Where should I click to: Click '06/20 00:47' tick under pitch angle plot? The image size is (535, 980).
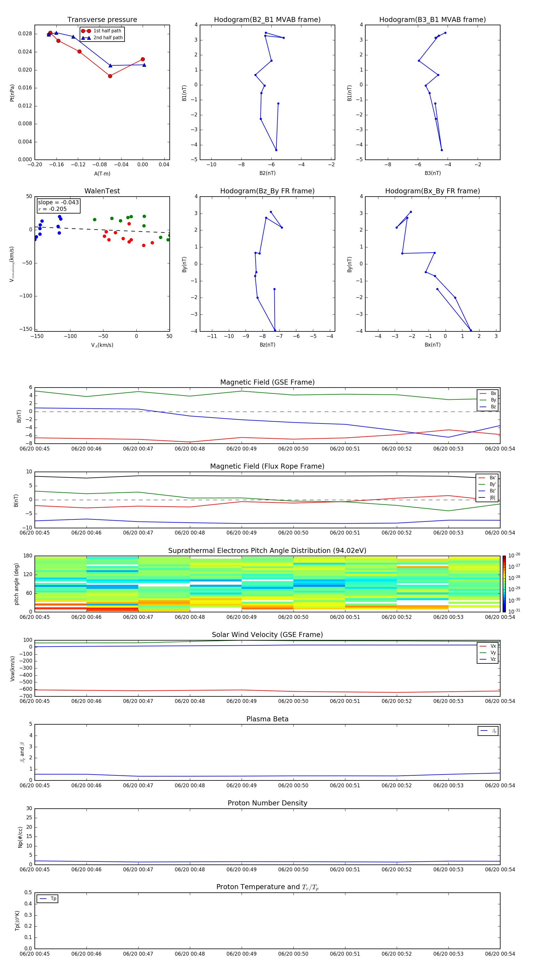(138, 617)
